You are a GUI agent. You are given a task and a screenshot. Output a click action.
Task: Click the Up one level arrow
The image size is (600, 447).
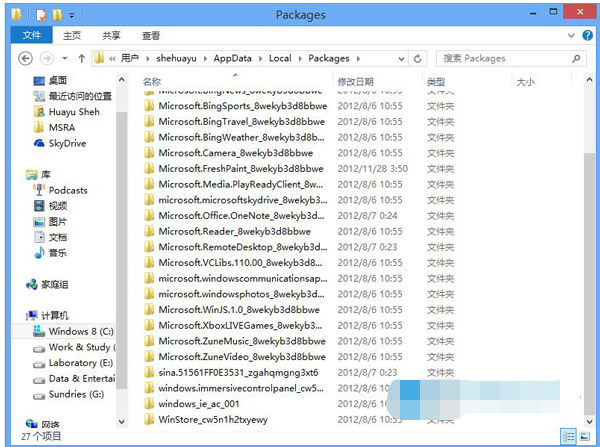[x=78, y=58]
